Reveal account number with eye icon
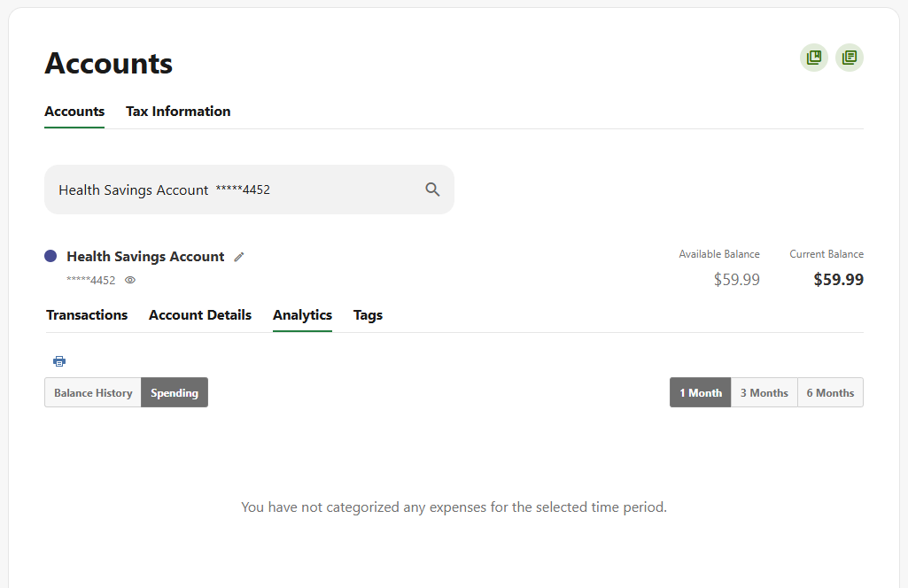The width and height of the screenshot is (908, 588). click(x=130, y=280)
